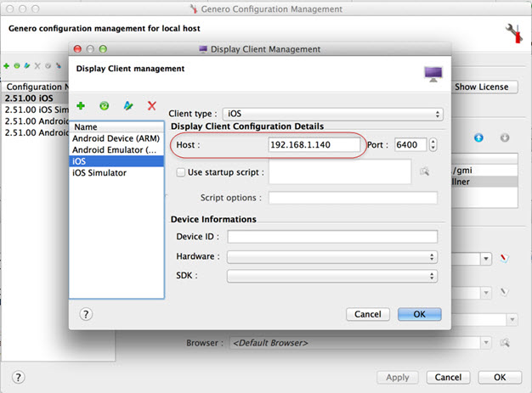This screenshot has height=393, width=532.
Task: Open the Client type dropdown
Action: pyautogui.click(x=331, y=113)
